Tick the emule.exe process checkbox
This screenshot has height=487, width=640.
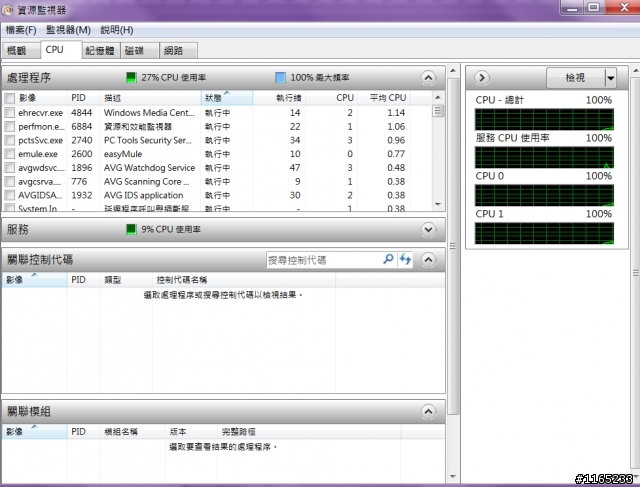coord(10,154)
